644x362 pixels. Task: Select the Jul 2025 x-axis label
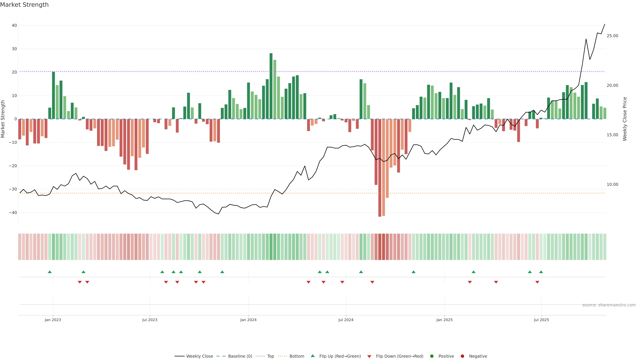click(x=541, y=320)
